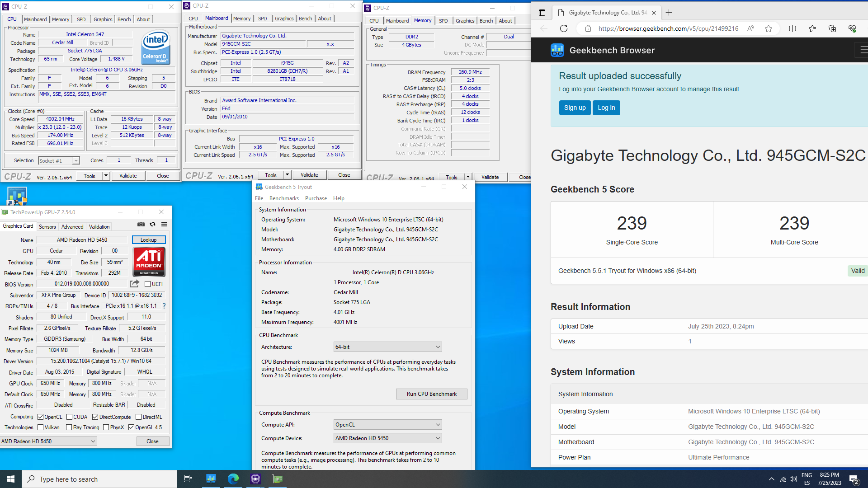Toggle the UEFI checkbox in GPU-Z
This screenshot has height=488, width=868.
pos(147,284)
